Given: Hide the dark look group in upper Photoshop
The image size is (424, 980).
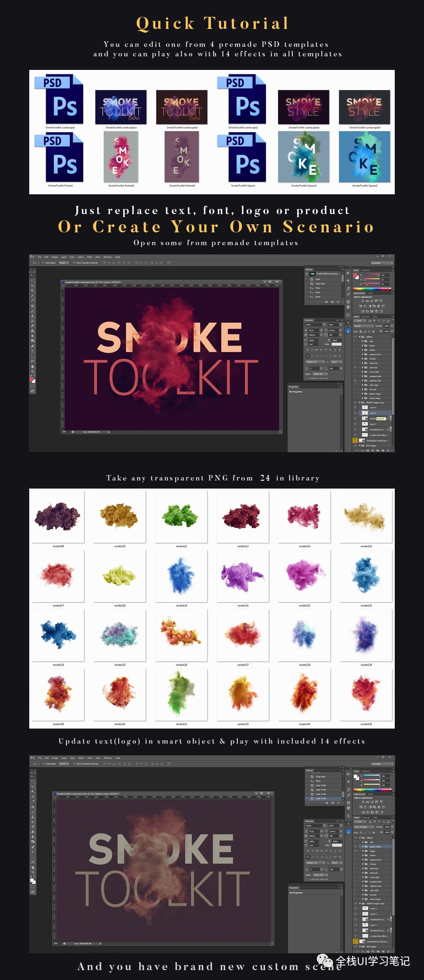Looking at the screenshot, I should click(355, 367).
